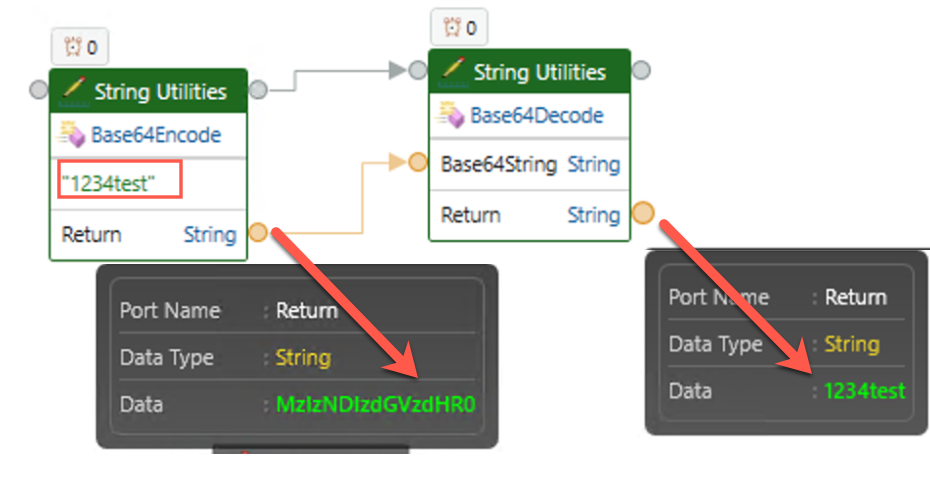Click the Base64Encode method icon

point(72,135)
